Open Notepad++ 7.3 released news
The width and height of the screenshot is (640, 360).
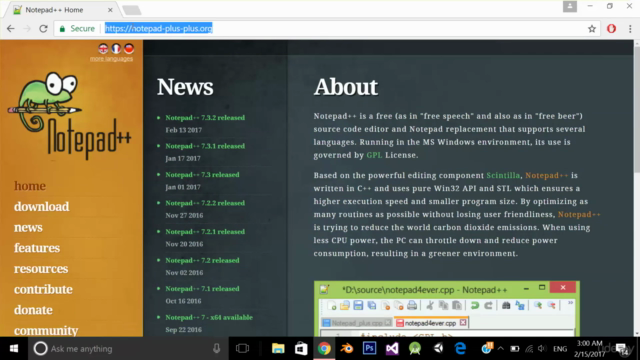(202, 175)
